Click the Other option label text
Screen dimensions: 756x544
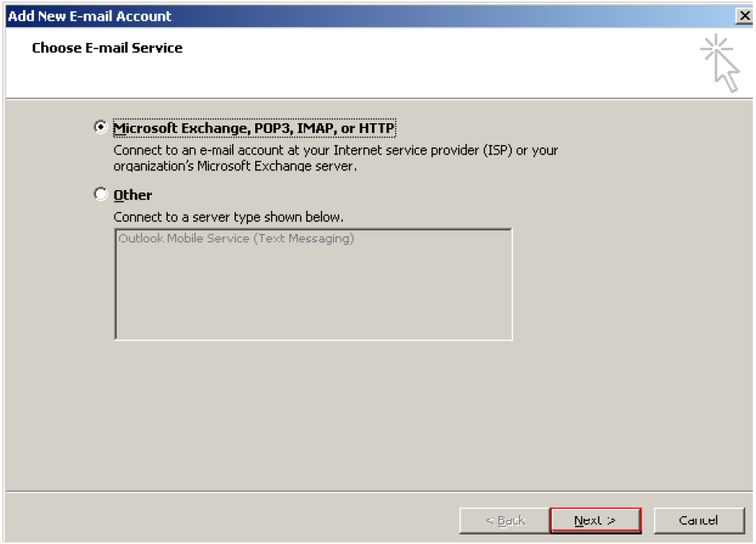pyautogui.click(x=132, y=195)
